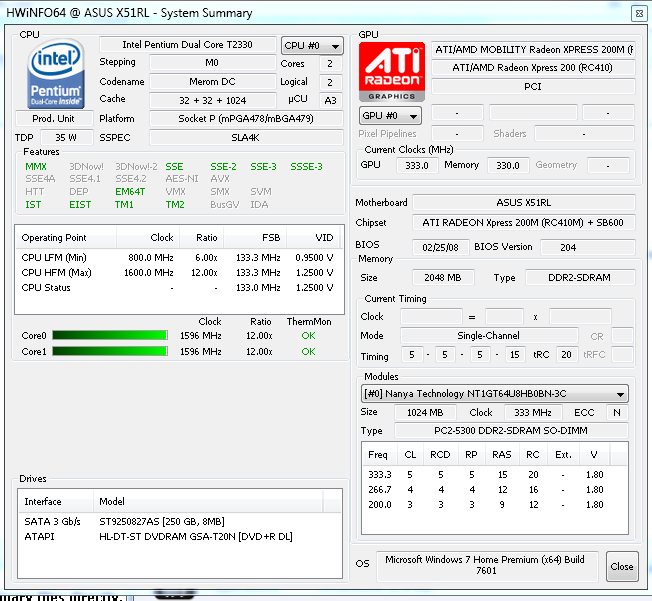Click the module size 1024 MB field
The image size is (652, 601).
coord(425,412)
